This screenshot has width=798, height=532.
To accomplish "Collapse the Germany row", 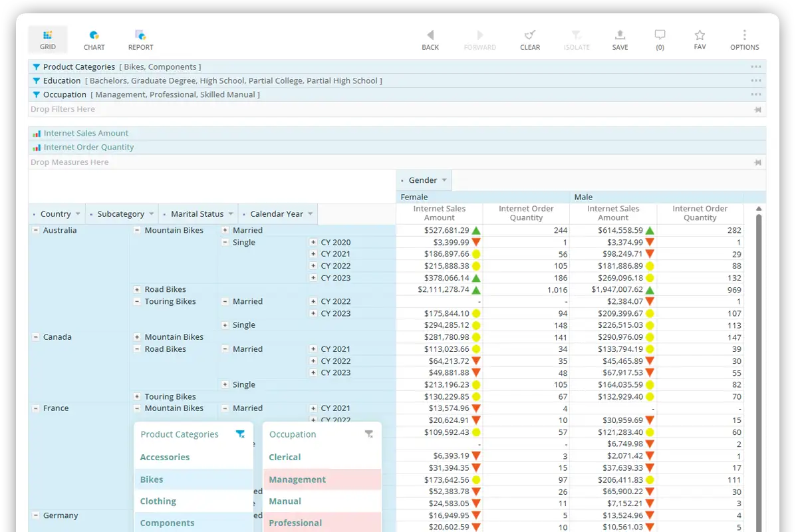I will [36, 515].
